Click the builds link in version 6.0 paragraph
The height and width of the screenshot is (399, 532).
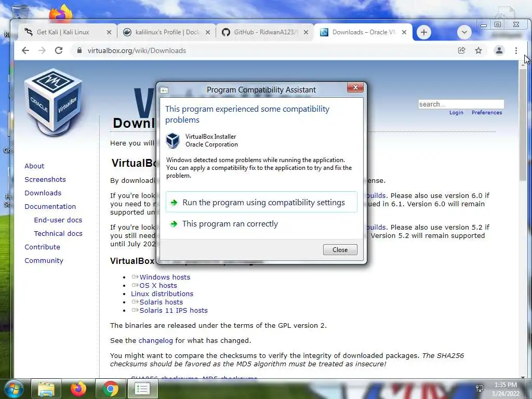tap(376, 196)
